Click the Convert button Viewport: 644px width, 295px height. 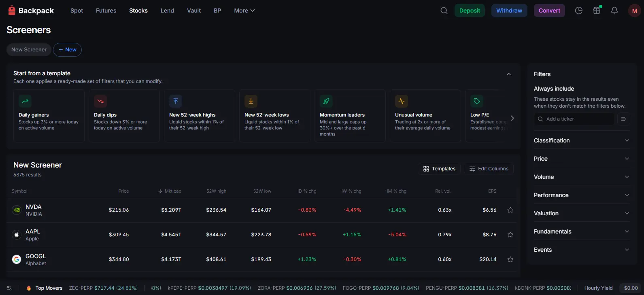tap(549, 11)
